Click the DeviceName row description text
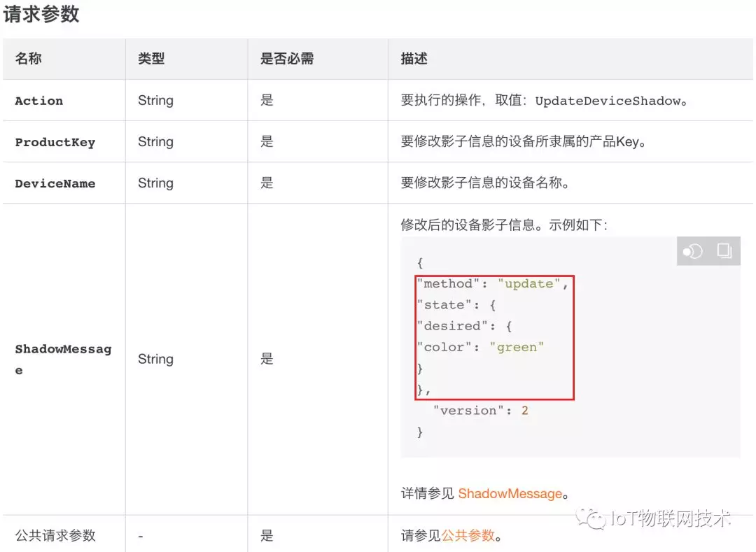Image resolution: width=756 pixels, height=552 pixels. [485, 183]
